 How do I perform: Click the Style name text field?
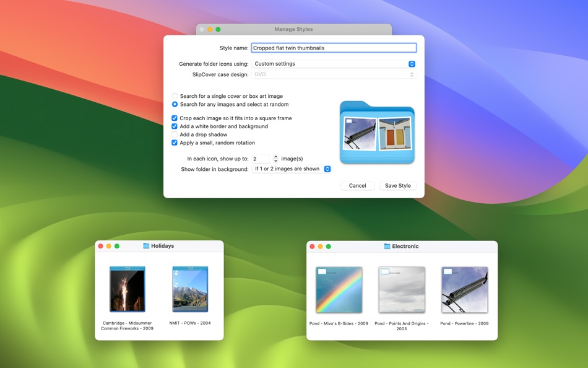click(x=334, y=48)
